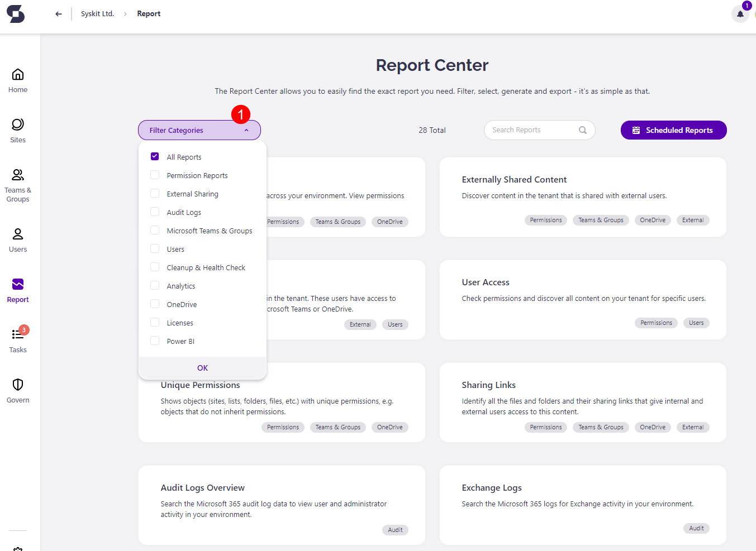The height and width of the screenshot is (551, 756).
Task: Open Tasks showing the badge with 3
Action: pyautogui.click(x=17, y=338)
